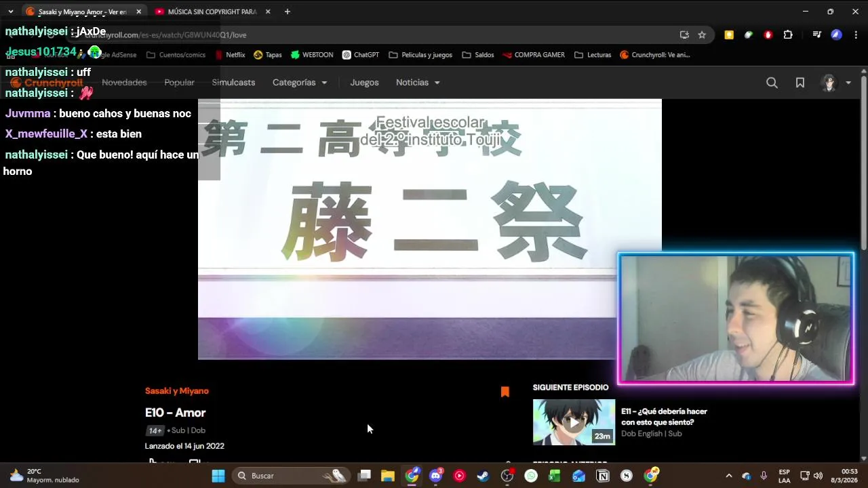Play the next episode E11 thumbnail

(574, 422)
